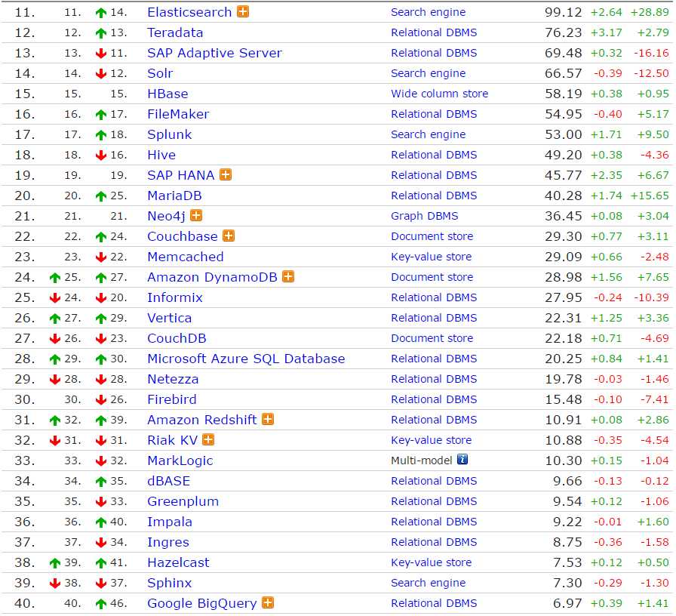Click the plus icon beside Neo4j

click(x=196, y=215)
